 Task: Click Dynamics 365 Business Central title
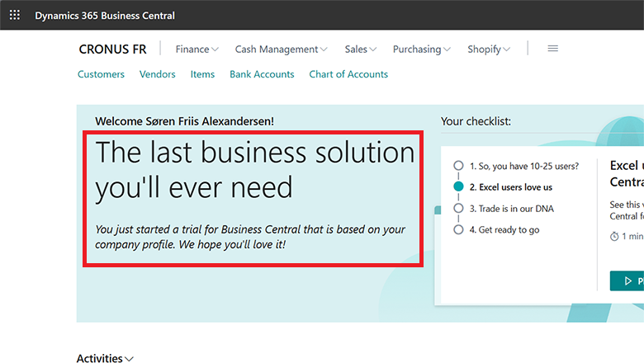105,16
